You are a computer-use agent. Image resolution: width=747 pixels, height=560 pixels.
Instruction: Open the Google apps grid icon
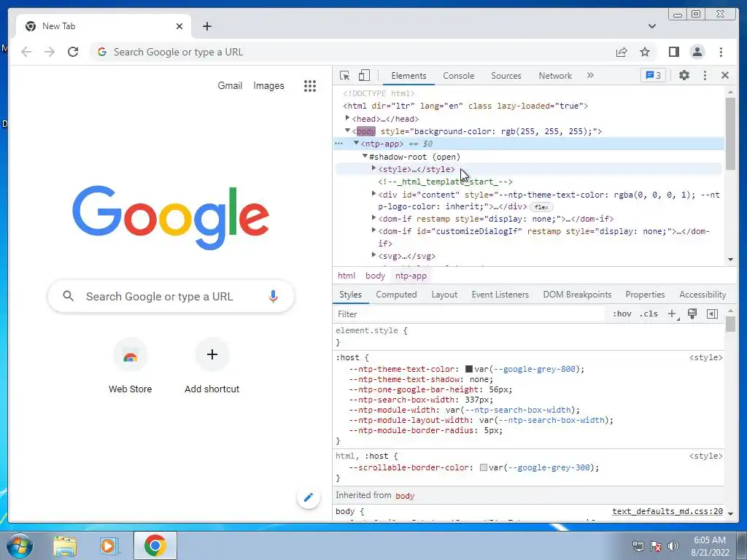point(309,86)
